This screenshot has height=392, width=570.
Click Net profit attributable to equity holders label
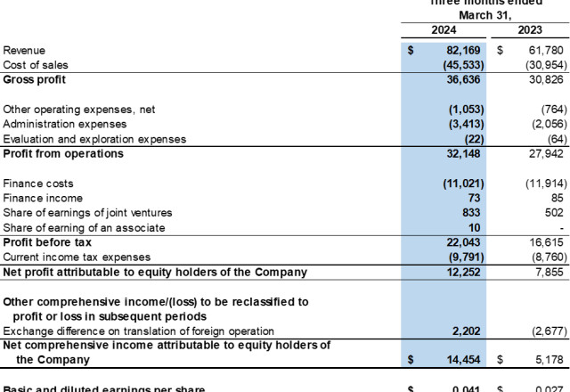(155, 272)
